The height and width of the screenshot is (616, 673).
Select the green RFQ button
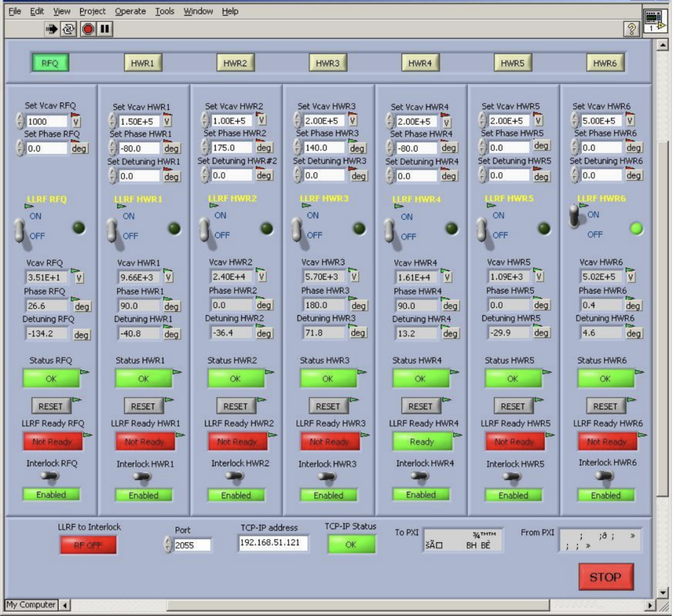pyautogui.click(x=50, y=63)
